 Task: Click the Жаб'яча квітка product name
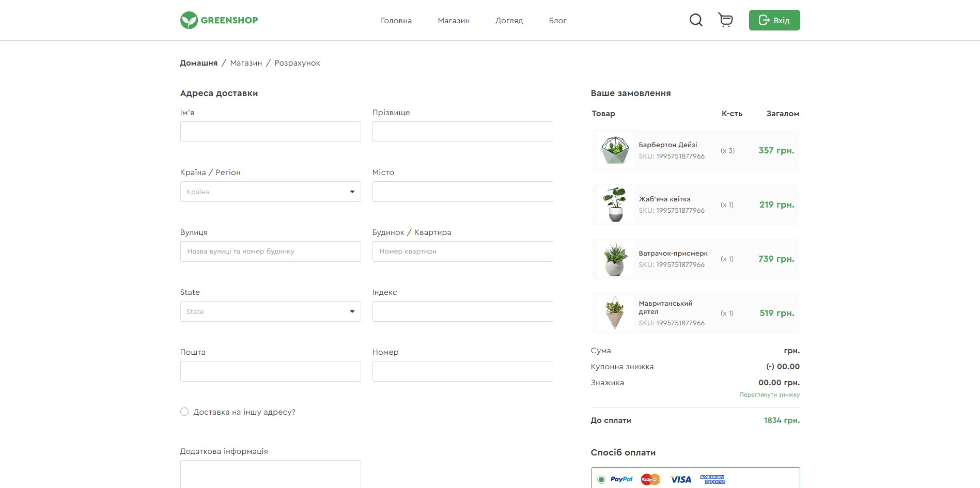(x=664, y=199)
